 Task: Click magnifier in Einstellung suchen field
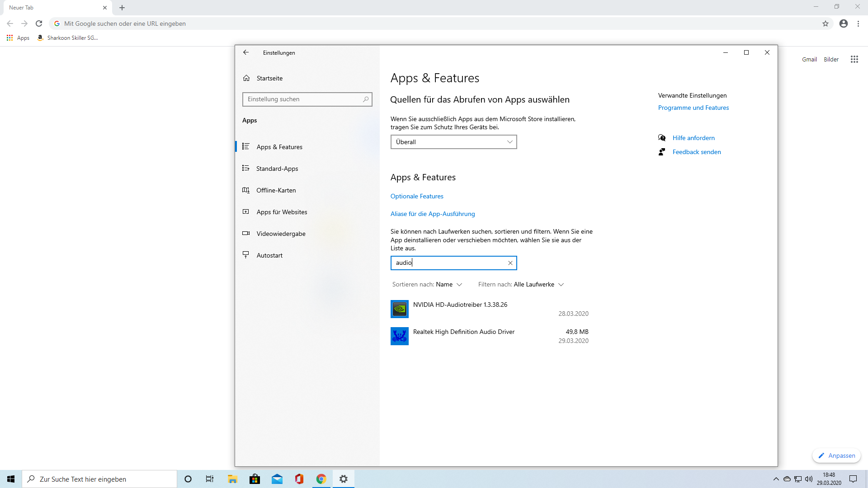point(366,99)
